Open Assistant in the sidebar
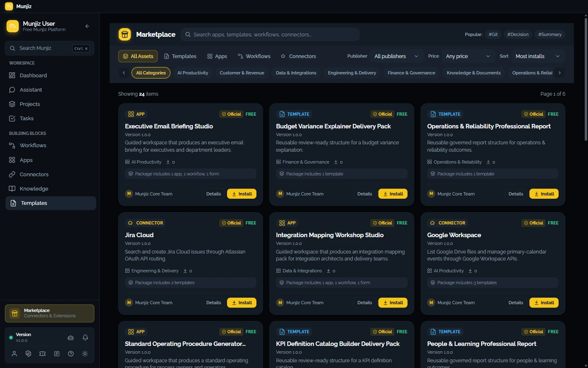Screen dimensions: 588x368 [x=51, y=90]
